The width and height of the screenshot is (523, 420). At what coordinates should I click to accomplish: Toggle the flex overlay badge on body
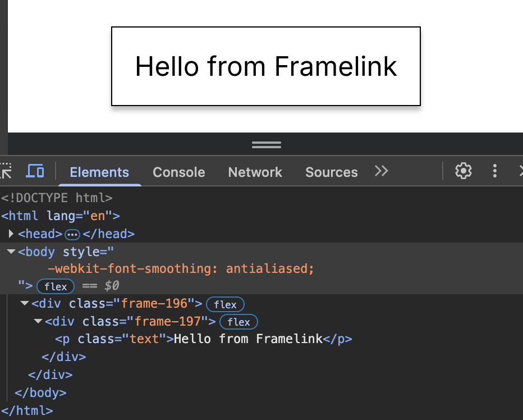(56, 286)
